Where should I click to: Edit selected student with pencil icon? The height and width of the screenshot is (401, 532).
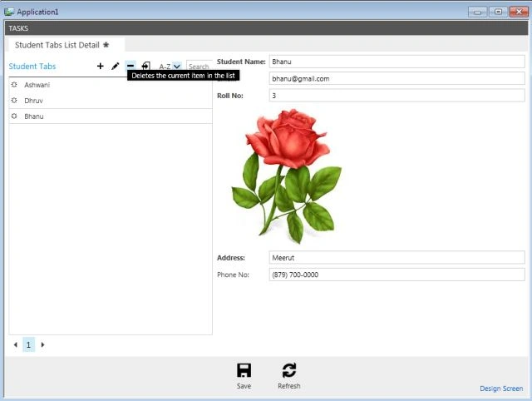116,66
